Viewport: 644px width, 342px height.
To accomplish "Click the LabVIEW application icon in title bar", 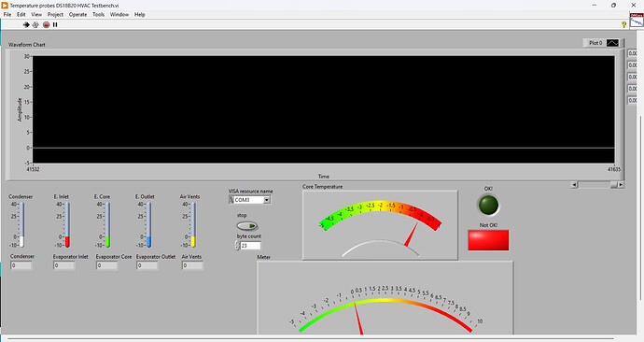I will 5,6.
